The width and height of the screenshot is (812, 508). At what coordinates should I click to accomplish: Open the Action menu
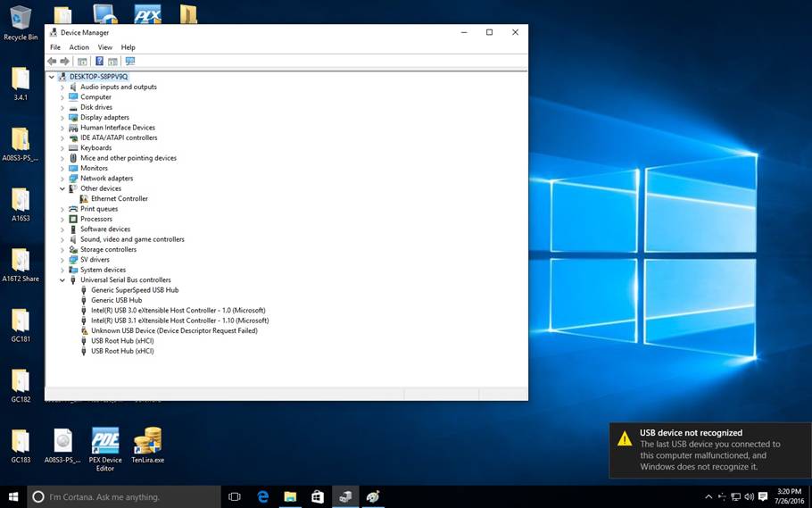tap(79, 47)
